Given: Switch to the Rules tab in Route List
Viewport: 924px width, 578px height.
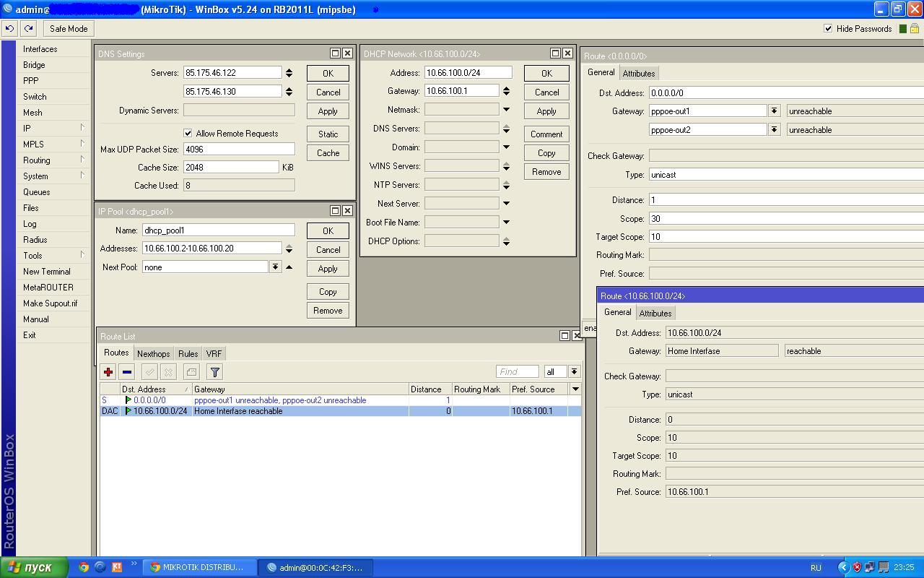Looking at the screenshot, I should (x=188, y=354).
